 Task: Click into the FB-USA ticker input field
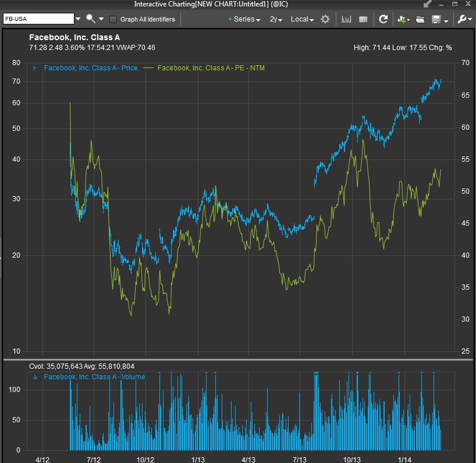click(38, 19)
